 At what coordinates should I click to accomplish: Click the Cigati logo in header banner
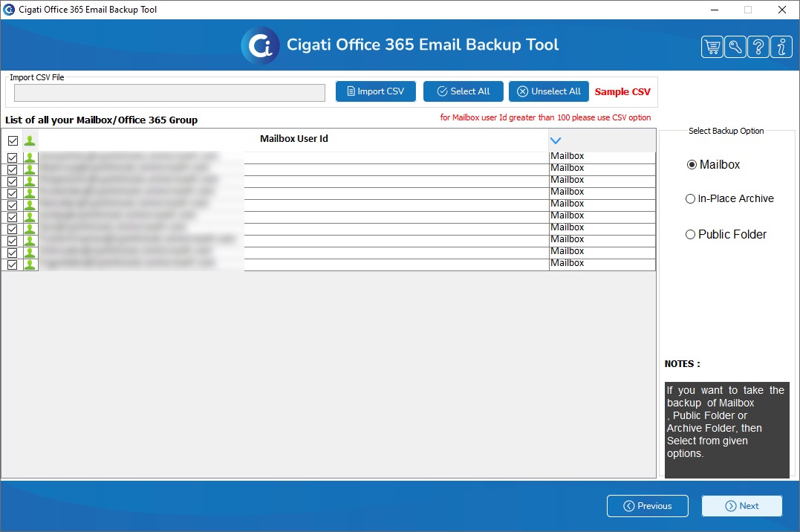tap(260, 45)
